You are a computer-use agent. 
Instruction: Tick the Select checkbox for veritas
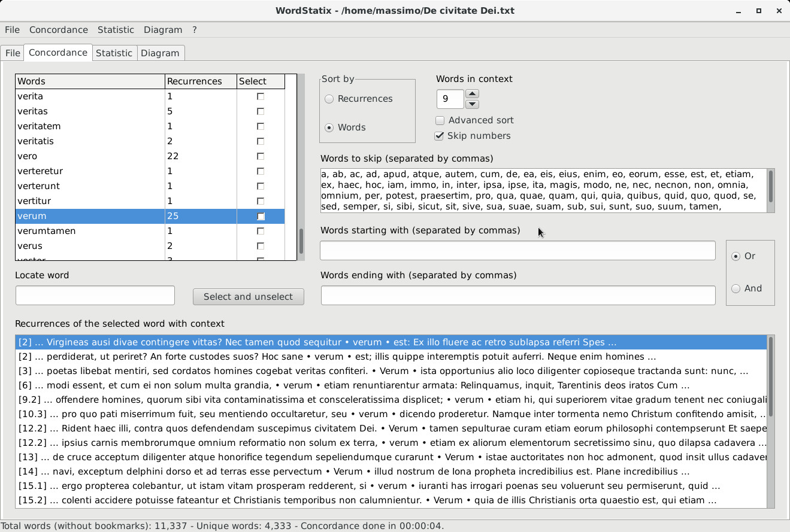click(x=261, y=111)
